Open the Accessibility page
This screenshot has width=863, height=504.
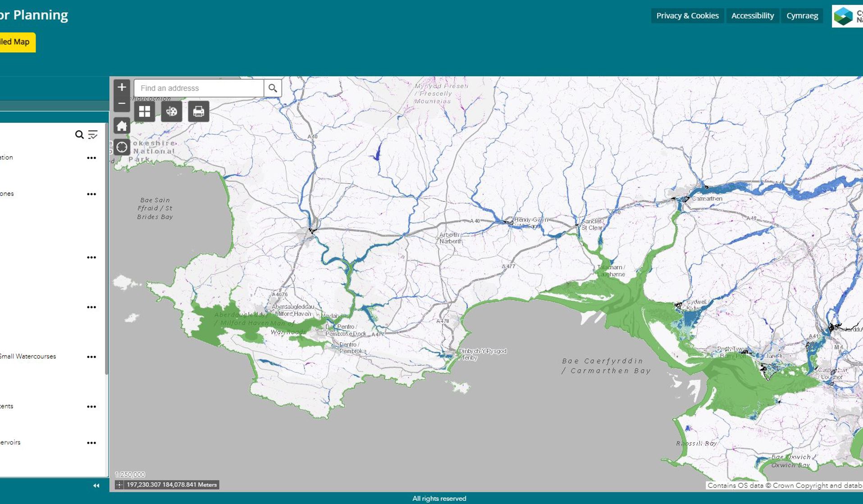[x=752, y=15]
